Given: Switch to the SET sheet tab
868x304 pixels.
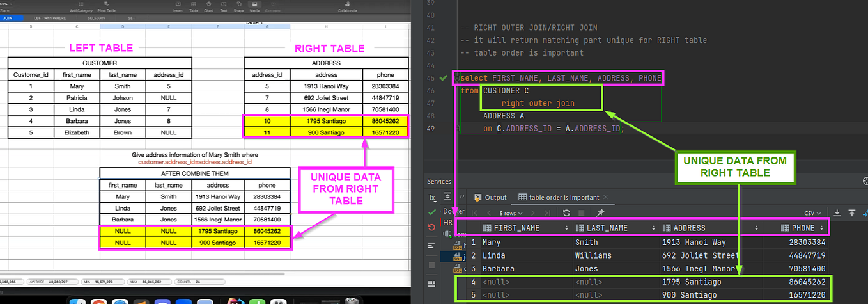Looking at the screenshot, I should pos(132,18).
